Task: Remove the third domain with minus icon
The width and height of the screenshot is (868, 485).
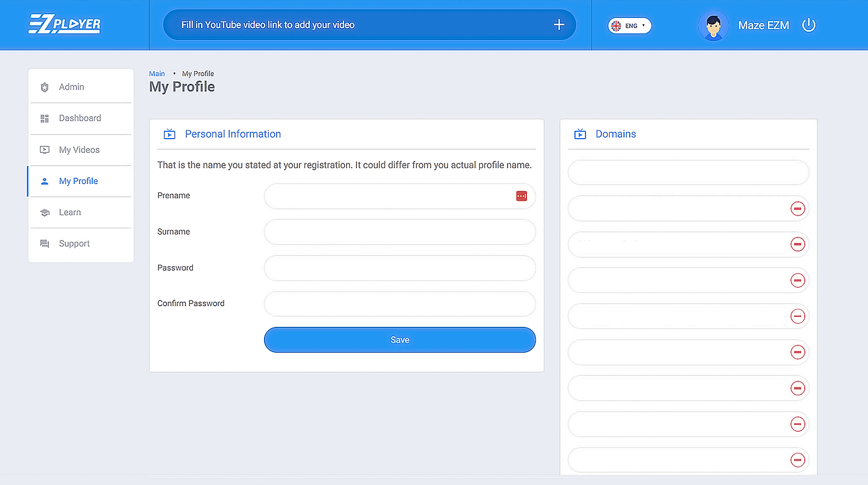Action: tap(797, 245)
